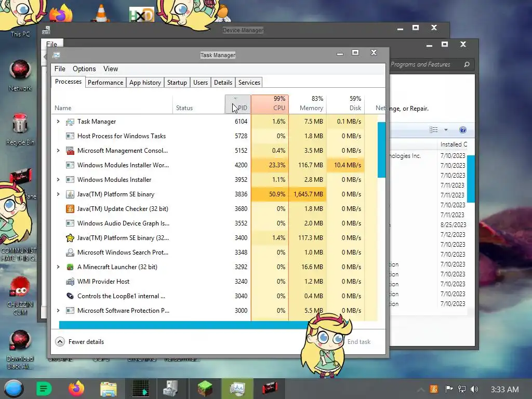Screen dimensions: 532x399
Task: Click the volume speaker tray icon
Action: coord(474,389)
